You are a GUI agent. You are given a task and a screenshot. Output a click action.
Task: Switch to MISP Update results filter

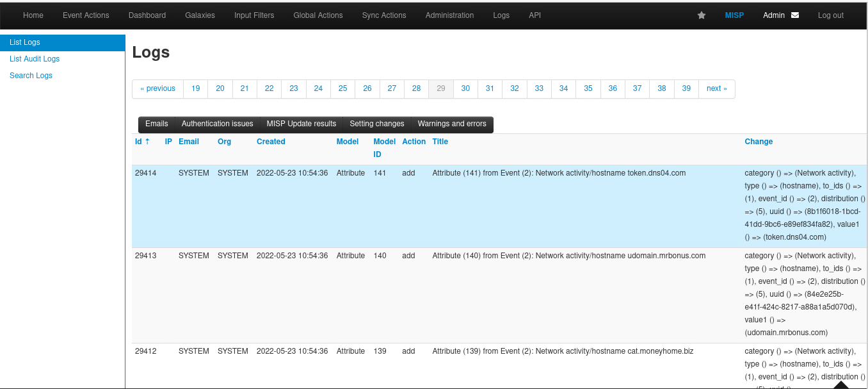coord(301,124)
